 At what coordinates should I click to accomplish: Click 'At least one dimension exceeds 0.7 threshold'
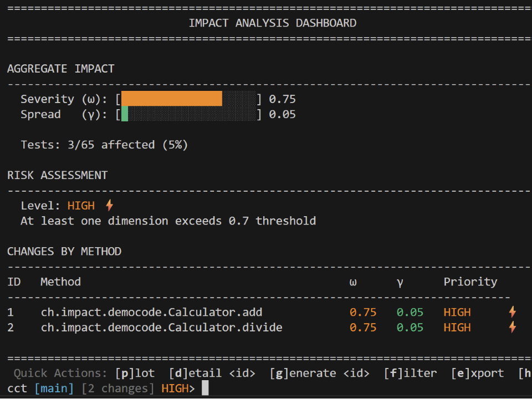click(x=168, y=221)
